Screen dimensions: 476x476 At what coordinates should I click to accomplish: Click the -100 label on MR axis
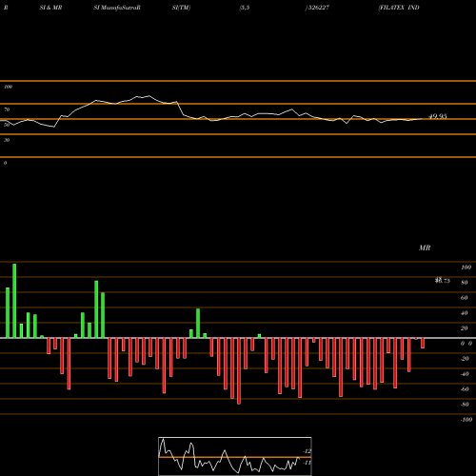coord(466,420)
